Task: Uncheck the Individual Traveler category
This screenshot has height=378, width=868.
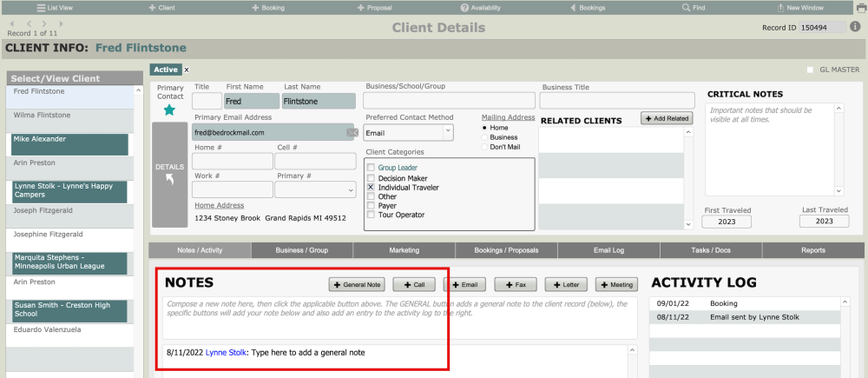Action: [371, 188]
